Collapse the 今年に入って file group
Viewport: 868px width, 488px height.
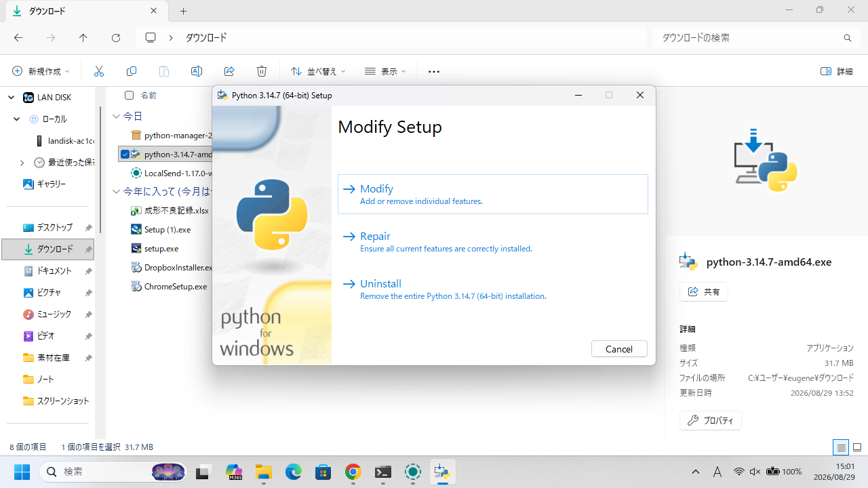(x=116, y=192)
